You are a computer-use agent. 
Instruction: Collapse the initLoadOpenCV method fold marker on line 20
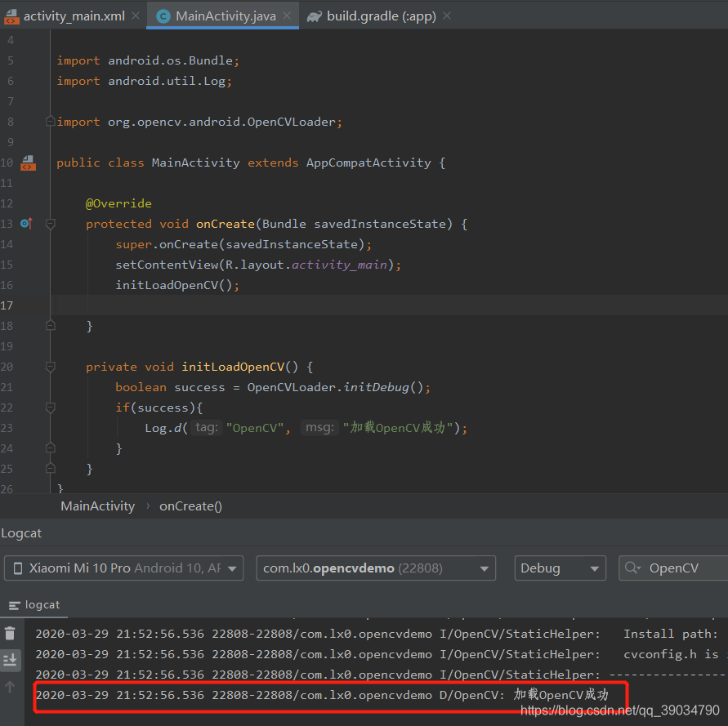tap(51, 367)
